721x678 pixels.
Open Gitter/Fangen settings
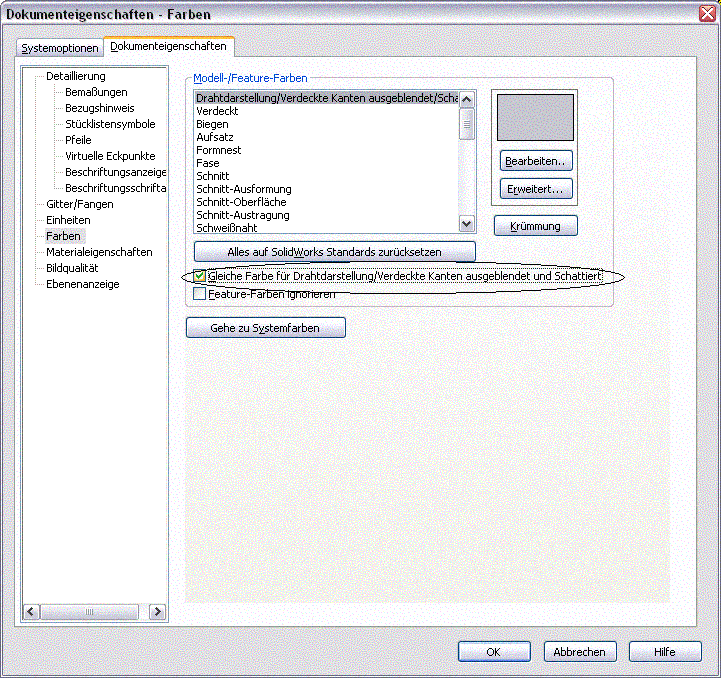(x=80, y=204)
